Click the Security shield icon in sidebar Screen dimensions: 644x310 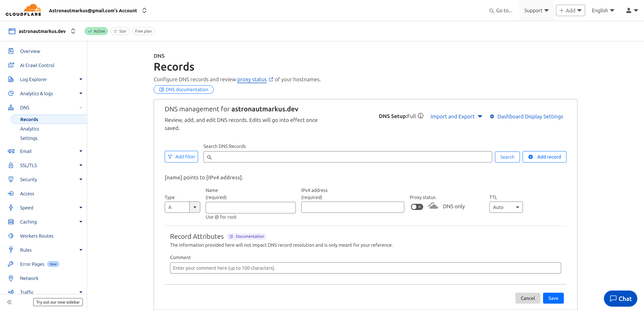11,179
